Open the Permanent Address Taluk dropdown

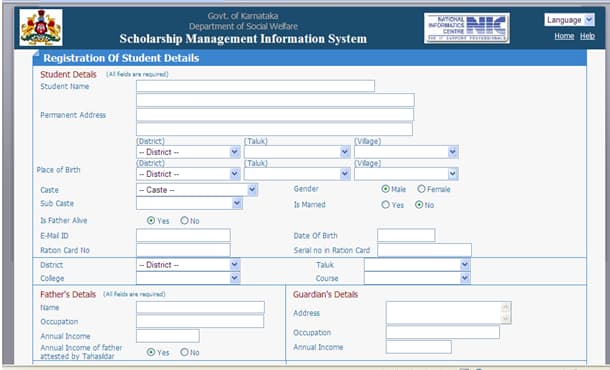point(297,152)
